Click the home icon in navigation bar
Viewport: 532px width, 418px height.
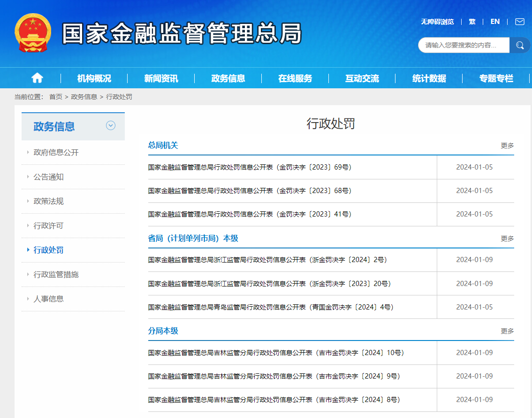(37, 78)
